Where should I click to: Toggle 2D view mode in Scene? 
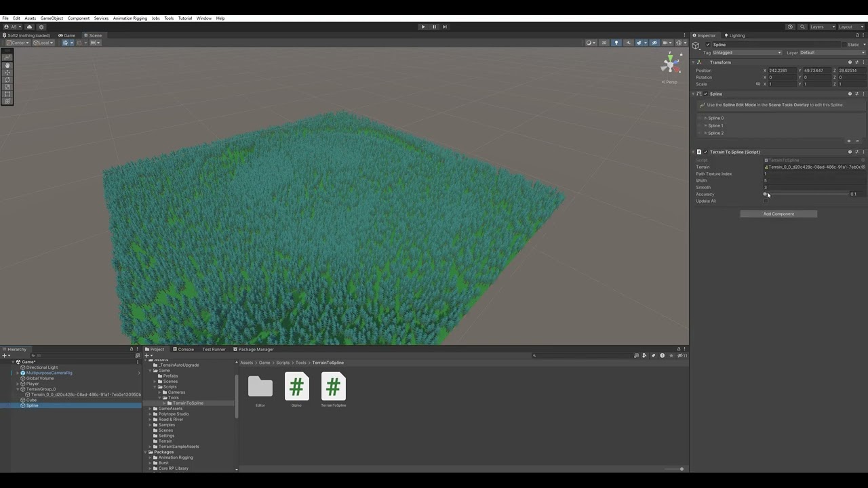(604, 43)
